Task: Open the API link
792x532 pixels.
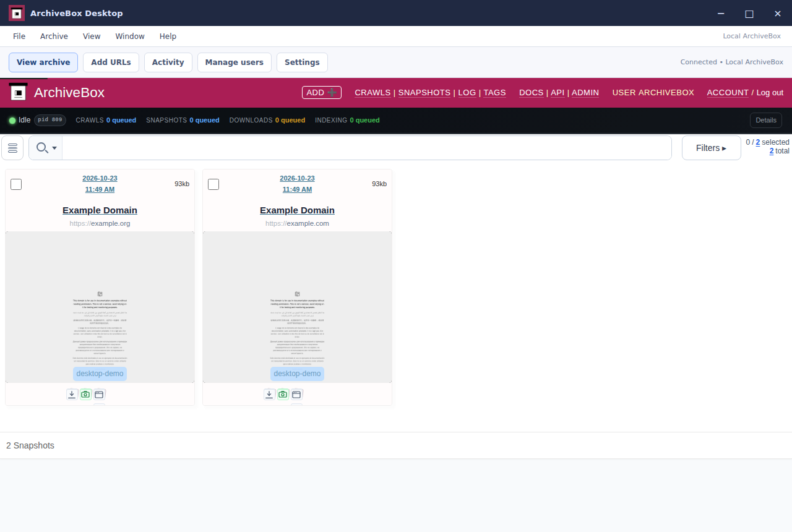Action: [557, 93]
